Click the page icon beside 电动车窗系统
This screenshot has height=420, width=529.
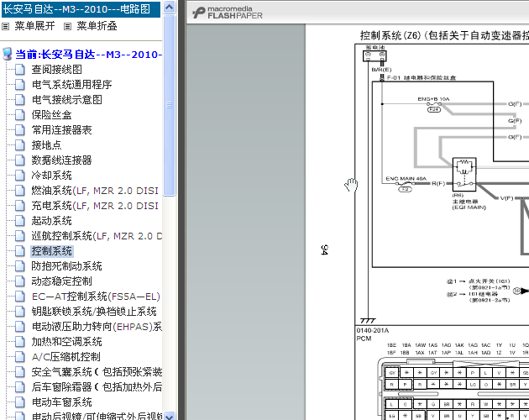coord(20,402)
